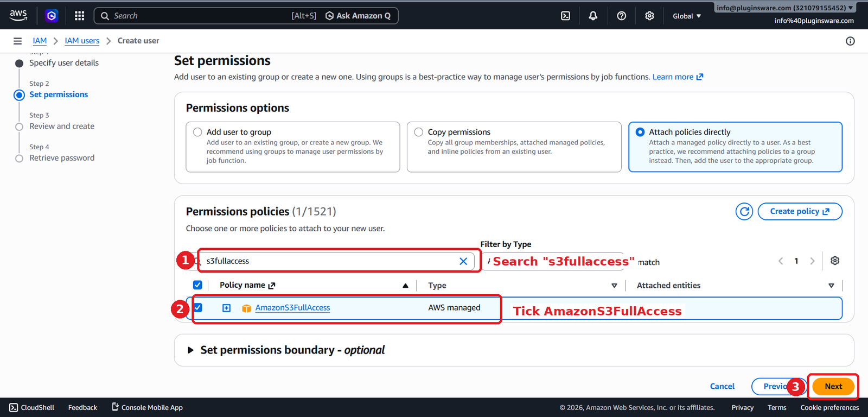Open the Terms link
Screen dimensions: 868x417
(x=777, y=407)
